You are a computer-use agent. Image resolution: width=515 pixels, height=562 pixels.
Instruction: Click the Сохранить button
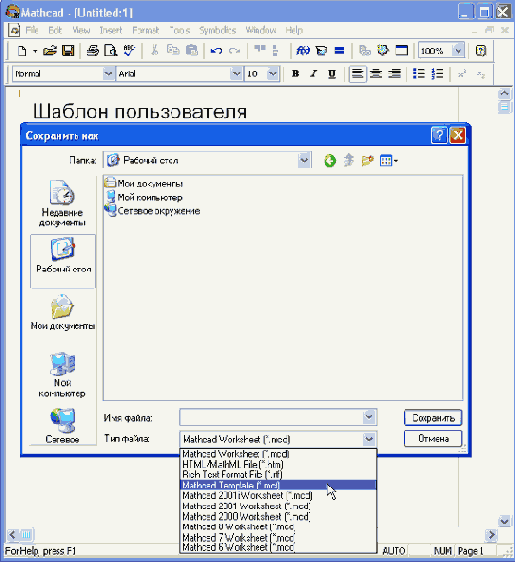(x=433, y=418)
